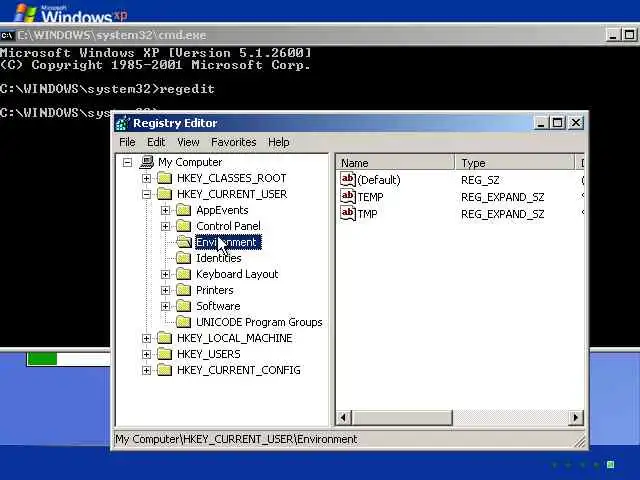This screenshot has width=640, height=480.
Task: Click the Identities folder icon
Action: [184, 258]
